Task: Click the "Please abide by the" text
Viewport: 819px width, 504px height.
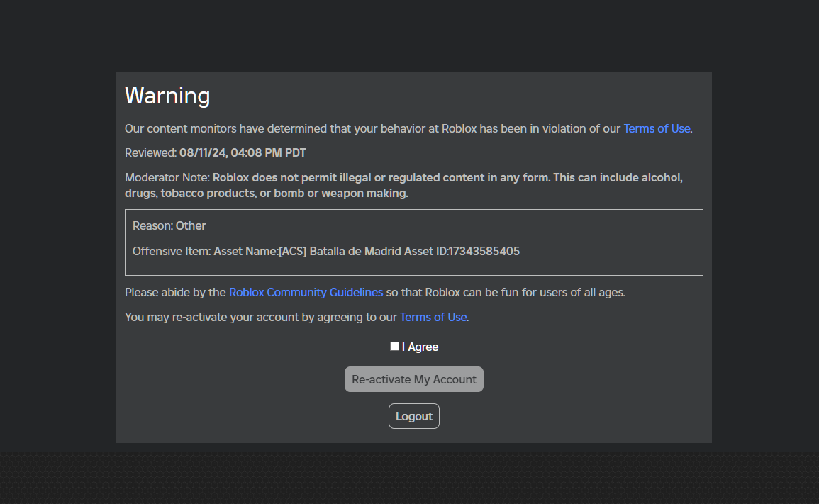Action: pos(175,292)
